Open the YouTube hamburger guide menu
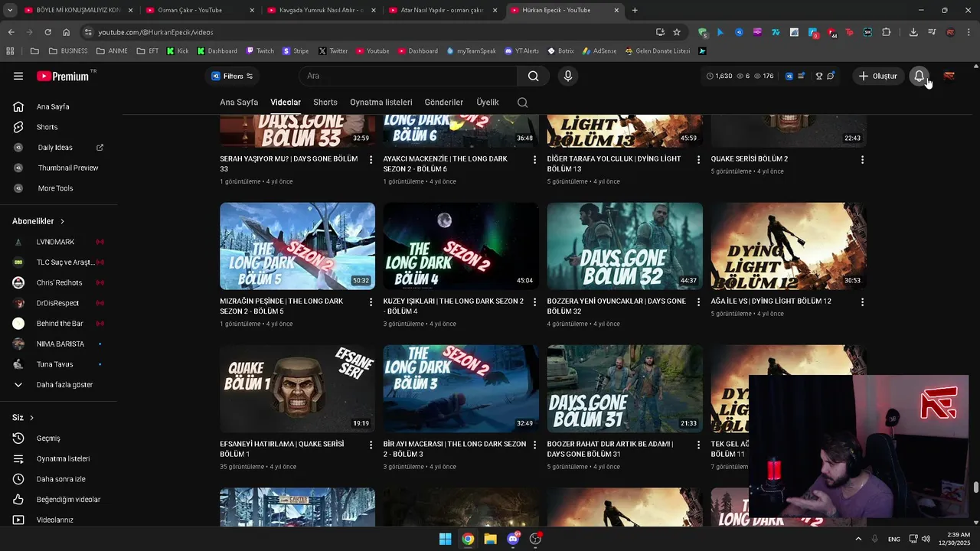Viewport: 980px width, 551px height. [x=18, y=76]
